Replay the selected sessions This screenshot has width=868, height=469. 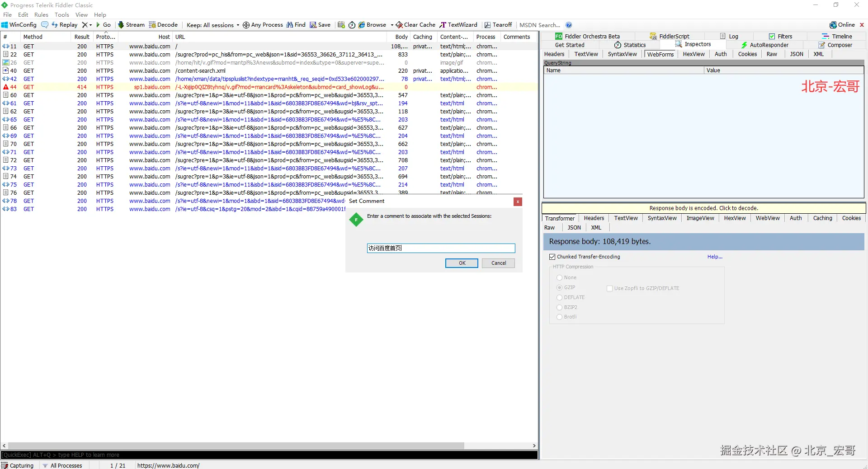pos(64,25)
